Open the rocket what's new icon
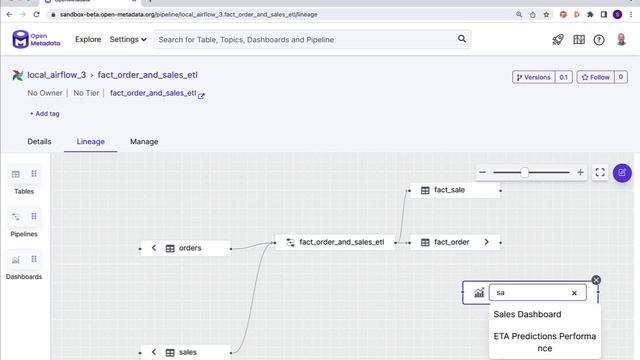This screenshot has height=360, width=640. click(558, 40)
